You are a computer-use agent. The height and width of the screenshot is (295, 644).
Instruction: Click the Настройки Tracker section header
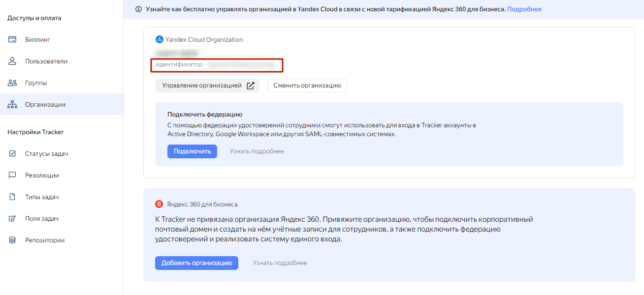tap(35, 132)
